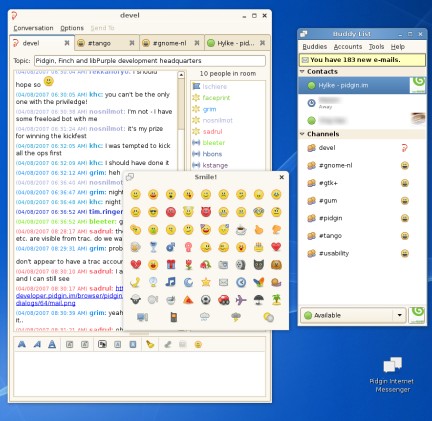Select Hylke - pidgin.im in Contacts
The height and width of the screenshot is (421, 432).
coord(362,85)
